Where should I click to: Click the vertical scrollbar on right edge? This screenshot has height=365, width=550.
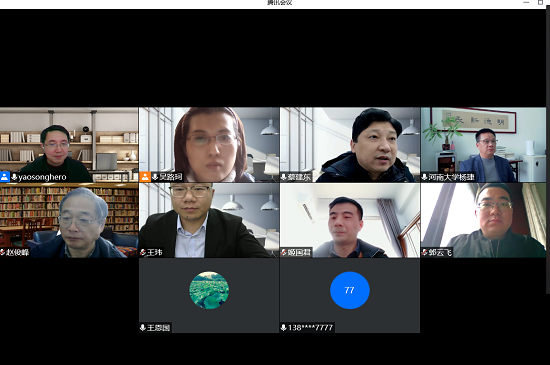click(548, 147)
